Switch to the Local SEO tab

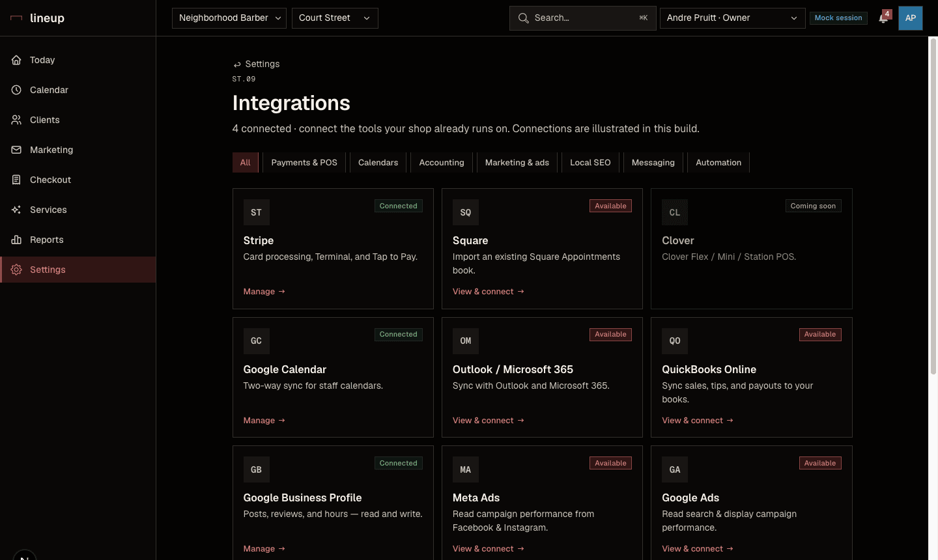click(590, 163)
